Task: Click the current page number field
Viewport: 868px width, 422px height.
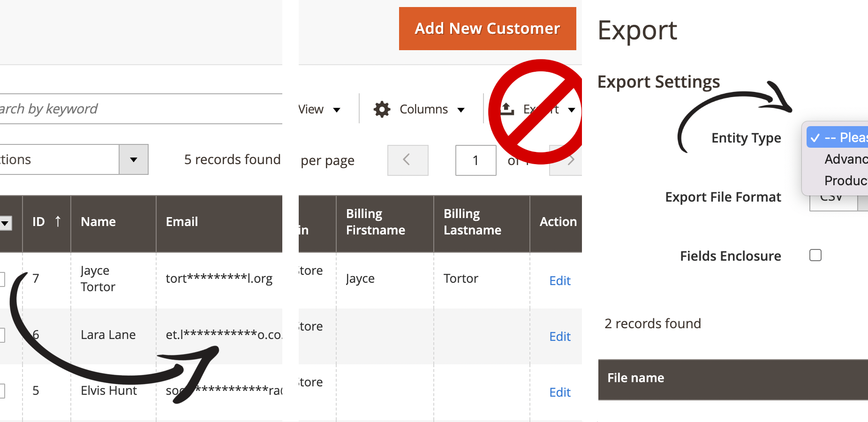Action: click(476, 160)
